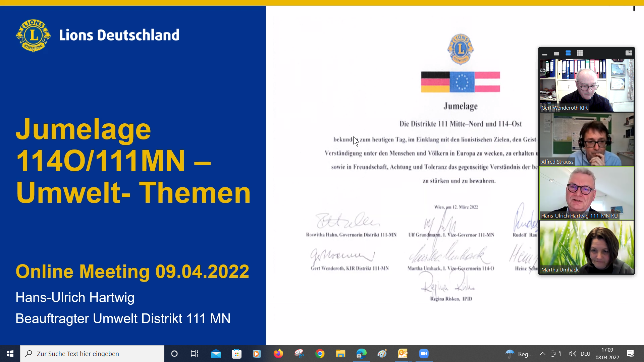
Task: Click 'Roswitha Hahn, Governorin Distrikt 111-MN' caption
Action: 351,235
